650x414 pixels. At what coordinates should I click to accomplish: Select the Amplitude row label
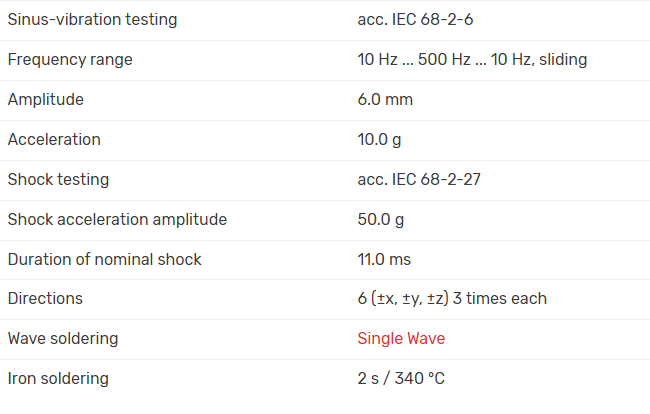pyautogui.click(x=46, y=100)
